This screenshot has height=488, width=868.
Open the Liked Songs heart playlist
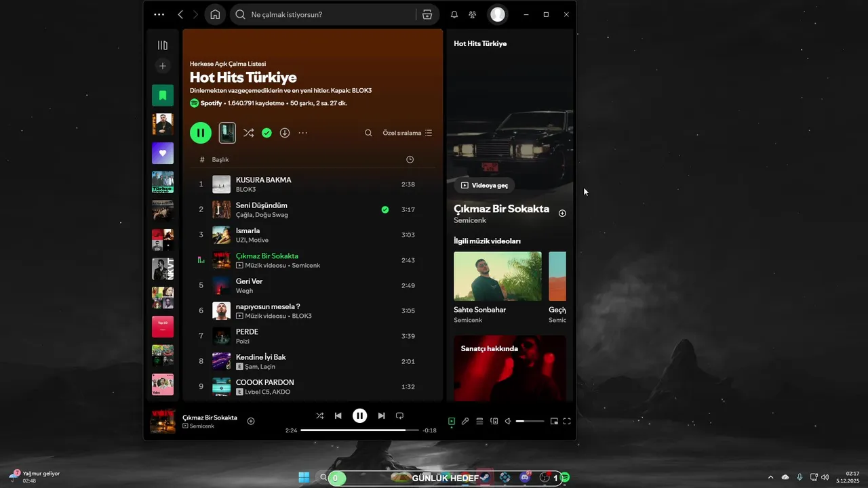(x=163, y=153)
